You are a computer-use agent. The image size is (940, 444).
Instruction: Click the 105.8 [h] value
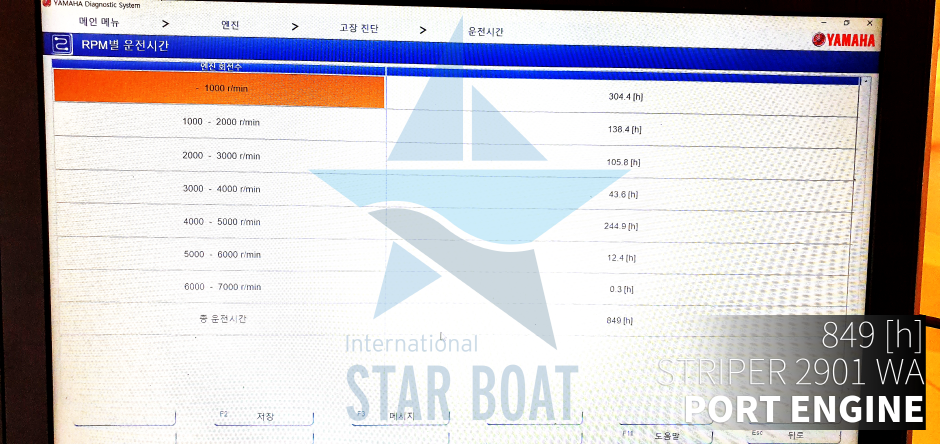pos(623,162)
